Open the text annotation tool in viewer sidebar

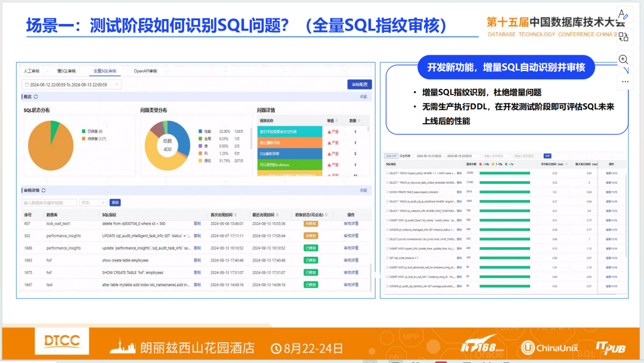[624, 15]
